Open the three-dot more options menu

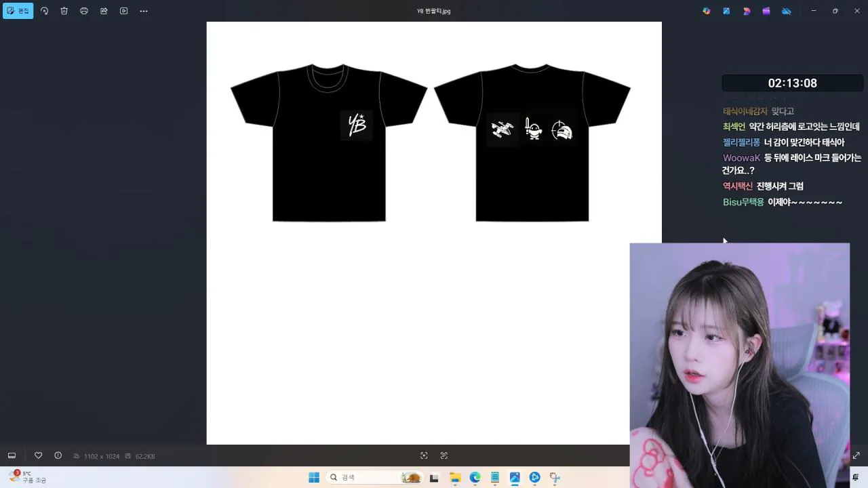click(x=144, y=11)
